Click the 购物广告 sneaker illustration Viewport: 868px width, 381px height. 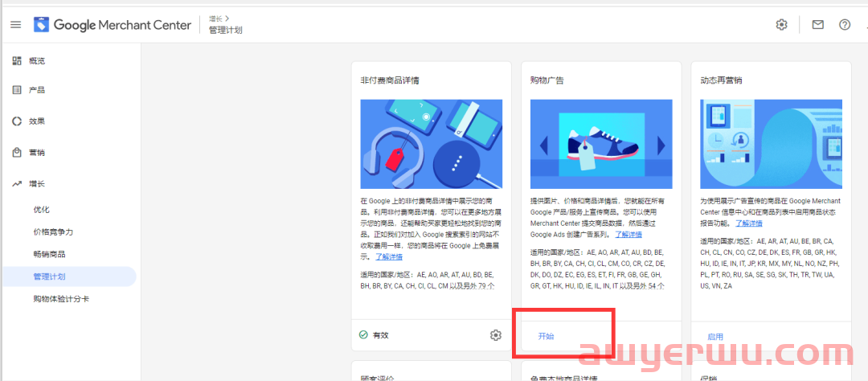coord(601,144)
